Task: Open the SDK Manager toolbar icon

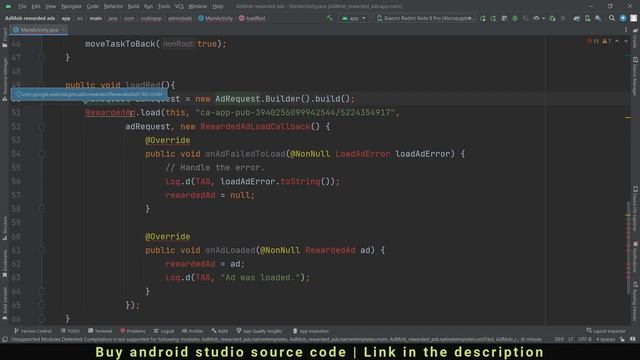Action: tap(598, 18)
